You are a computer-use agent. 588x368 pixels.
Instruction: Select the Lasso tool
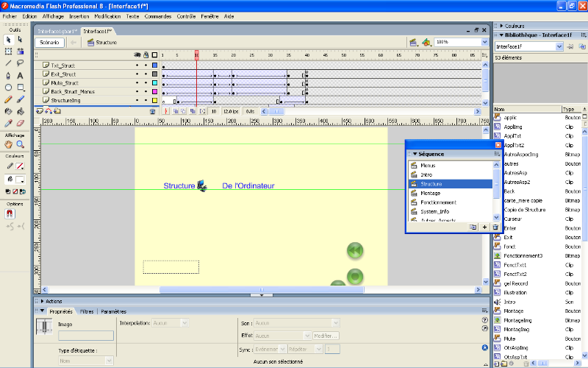[x=20, y=63]
